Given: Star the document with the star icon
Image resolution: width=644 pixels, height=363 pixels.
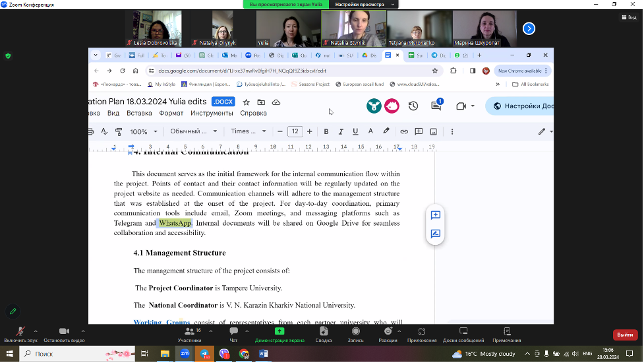Looking at the screenshot, I should pyautogui.click(x=246, y=102).
